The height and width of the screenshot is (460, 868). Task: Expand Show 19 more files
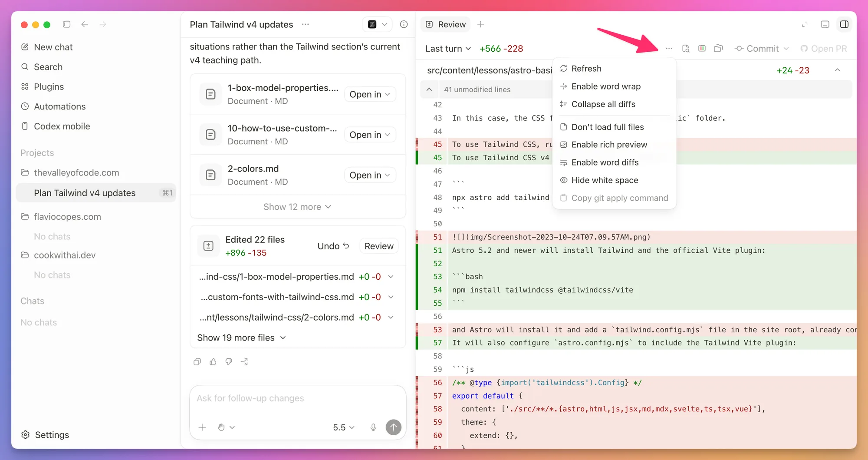(241, 338)
